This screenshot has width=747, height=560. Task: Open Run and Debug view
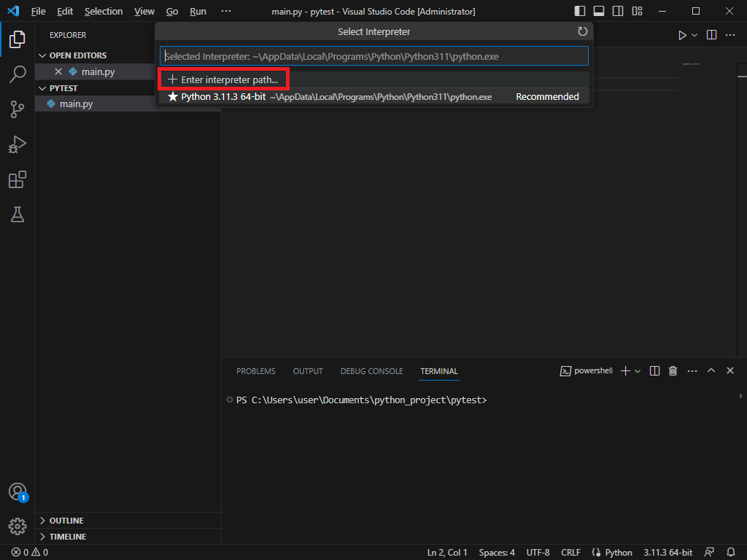click(18, 144)
